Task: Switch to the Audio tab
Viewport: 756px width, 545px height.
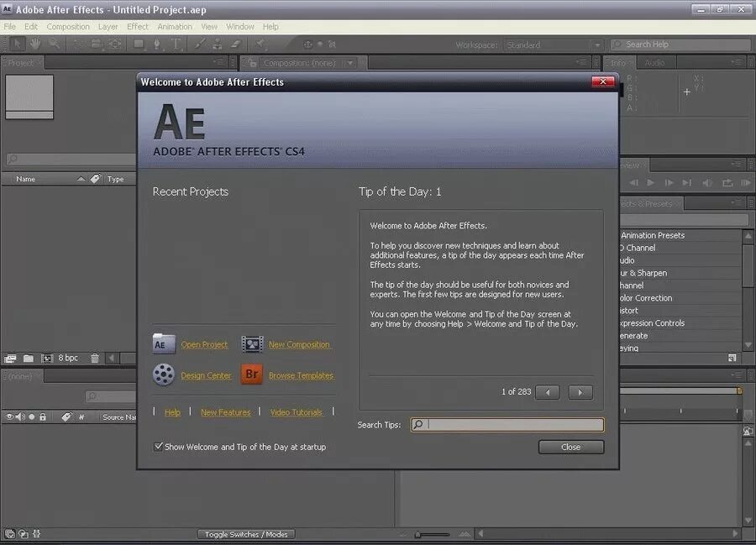Action: pyautogui.click(x=654, y=63)
